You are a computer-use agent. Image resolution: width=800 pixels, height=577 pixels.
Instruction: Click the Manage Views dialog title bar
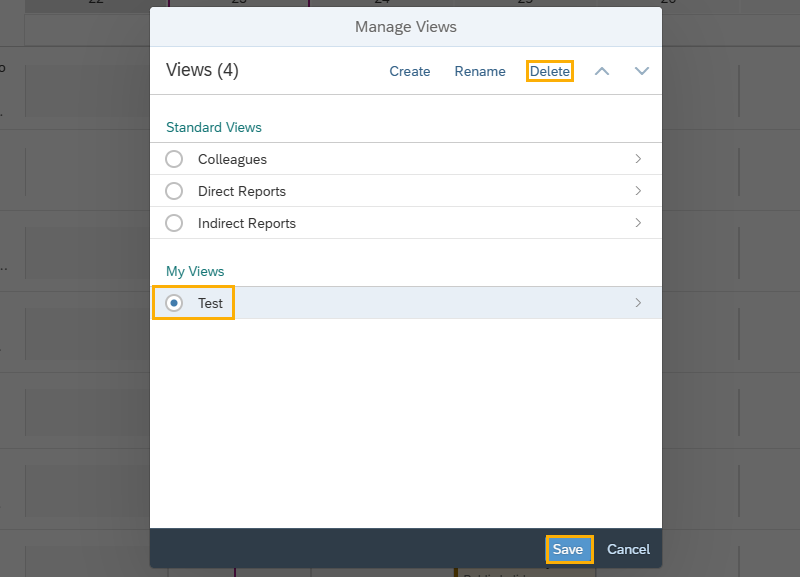pos(406,27)
